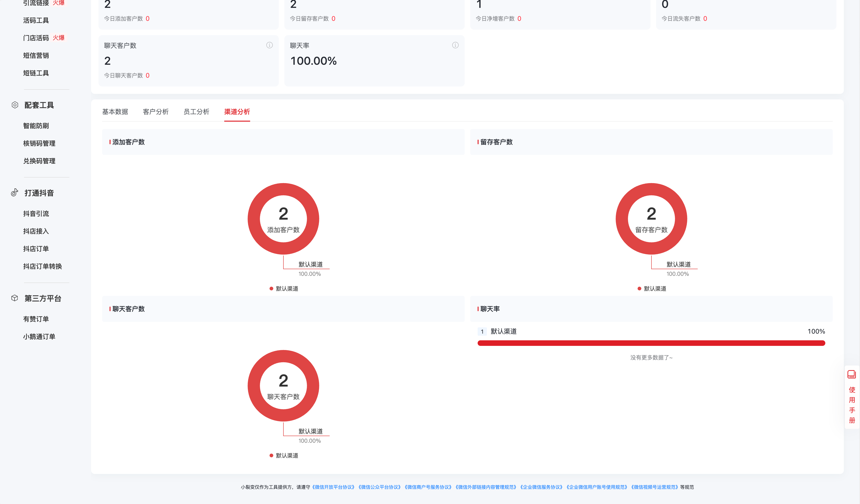This screenshot has height=504, width=860.
Task: Expand the 第三方平台 section header
Action: tap(43, 298)
